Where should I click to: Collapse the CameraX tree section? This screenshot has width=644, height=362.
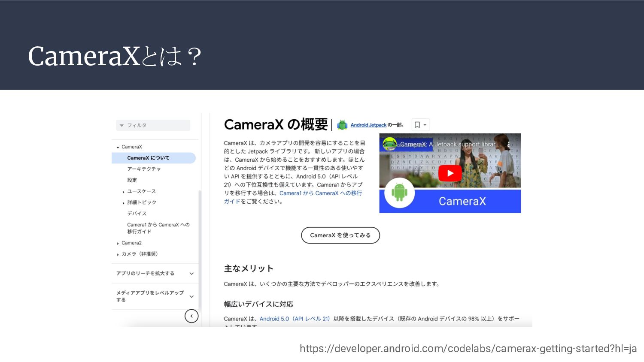(118, 147)
